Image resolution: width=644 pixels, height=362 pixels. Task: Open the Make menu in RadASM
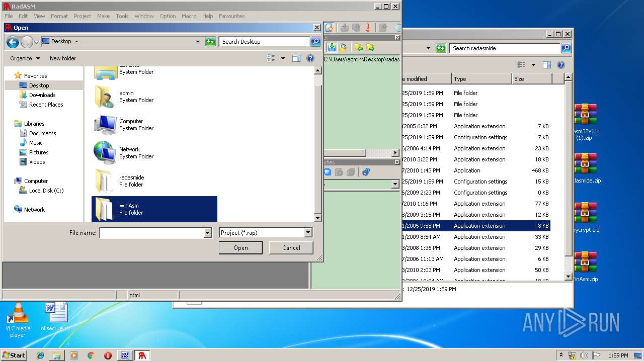[x=104, y=16]
